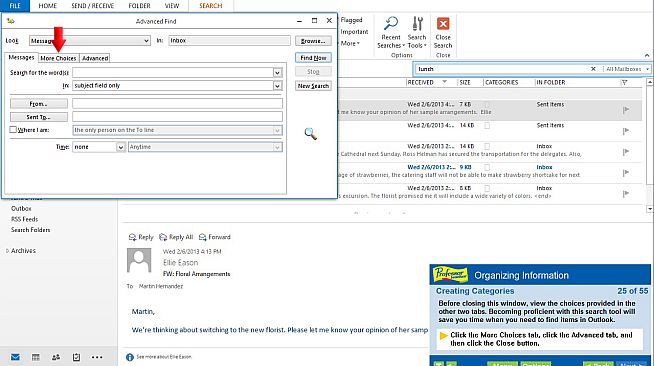
Task: Open the 'subject field only' dropdown
Action: [x=277, y=85]
